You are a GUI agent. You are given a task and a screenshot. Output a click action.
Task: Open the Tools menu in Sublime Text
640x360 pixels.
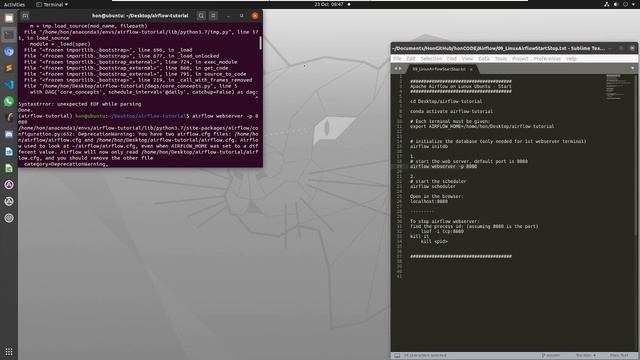[x=500, y=59]
